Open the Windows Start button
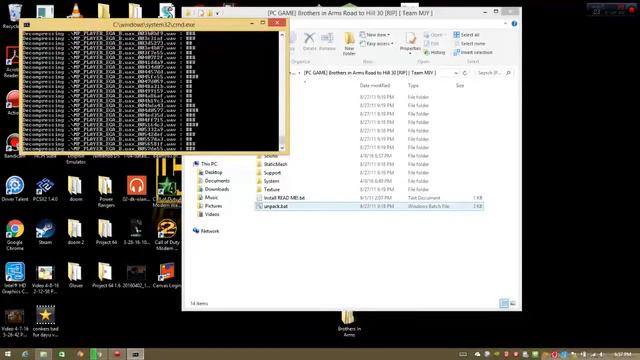640x360 pixels. 7,354
